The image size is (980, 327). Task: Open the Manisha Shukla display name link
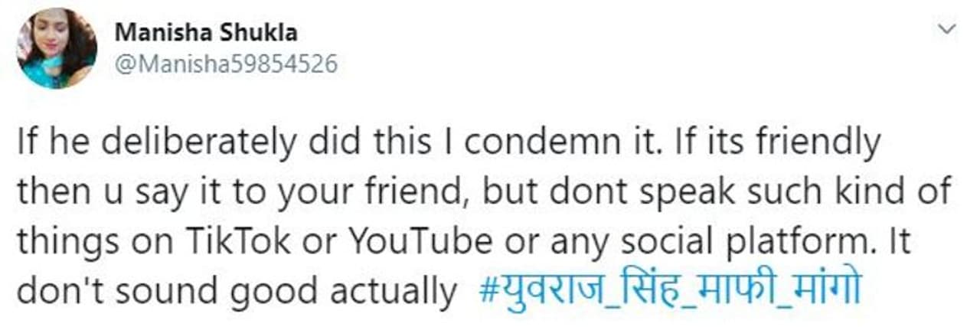coord(206,33)
